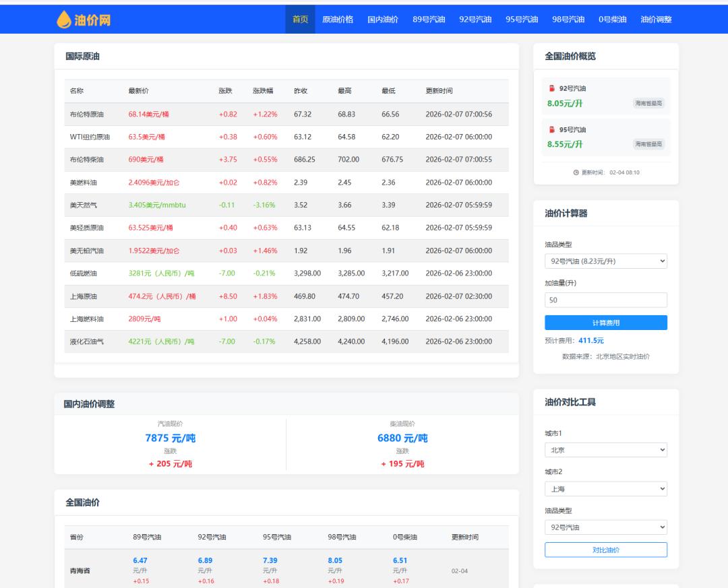
Task: Click the 海南省最高 tag under 92号汽油
Action: pyautogui.click(x=648, y=103)
